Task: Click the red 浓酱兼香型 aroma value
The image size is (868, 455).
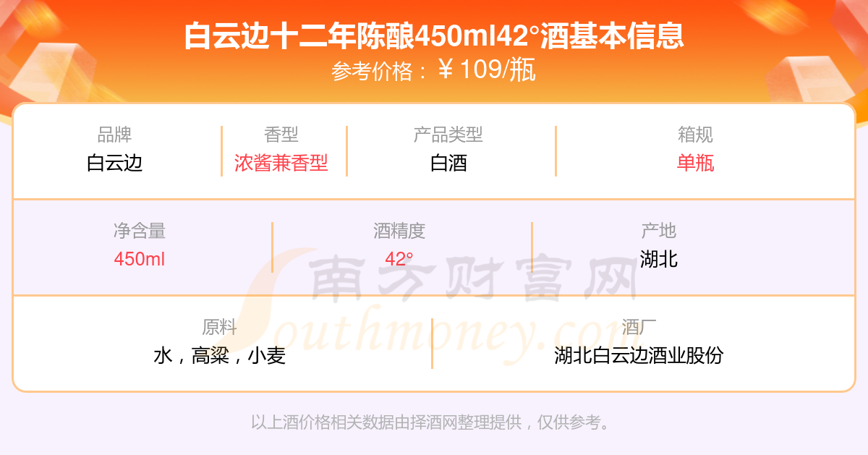Action: pyautogui.click(x=281, y=163)
